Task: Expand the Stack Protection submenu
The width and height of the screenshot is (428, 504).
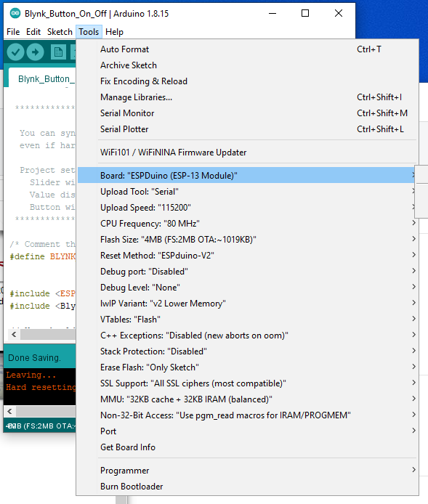Action: (248, 351)
